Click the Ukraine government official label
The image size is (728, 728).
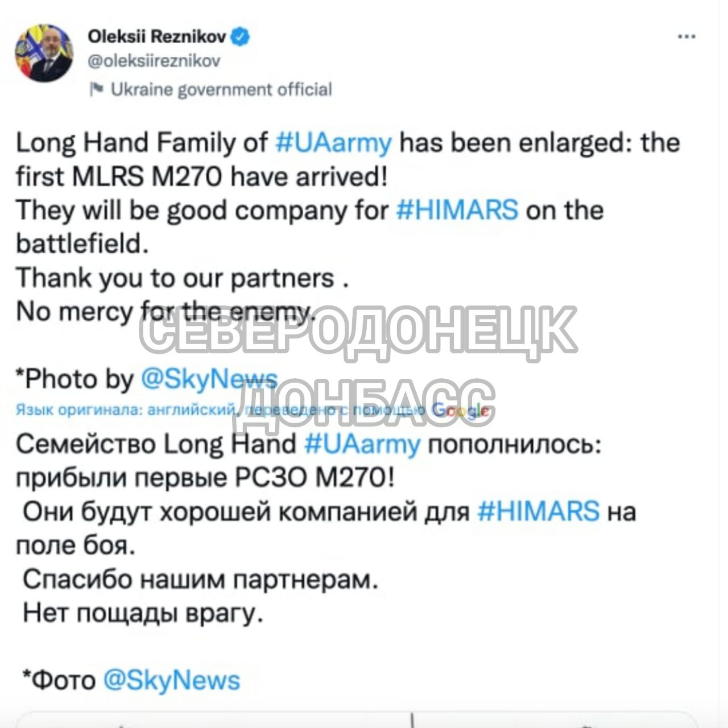point(221,89)
